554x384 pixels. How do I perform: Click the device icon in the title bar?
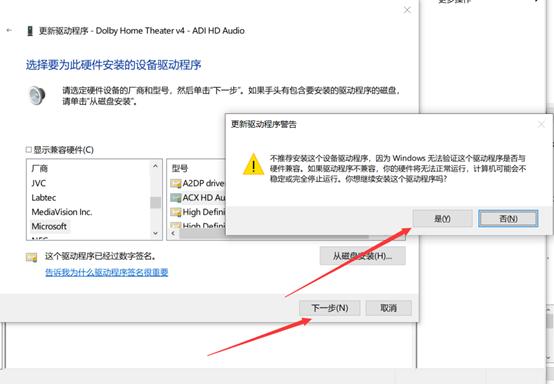click(x=30, y=31)
